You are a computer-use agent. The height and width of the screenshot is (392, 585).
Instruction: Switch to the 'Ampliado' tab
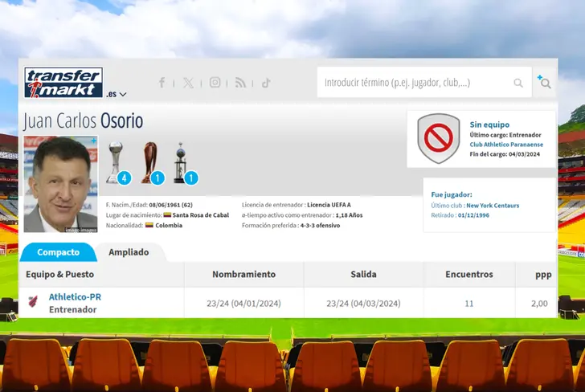pyautogui.click(x=129, y=252)
